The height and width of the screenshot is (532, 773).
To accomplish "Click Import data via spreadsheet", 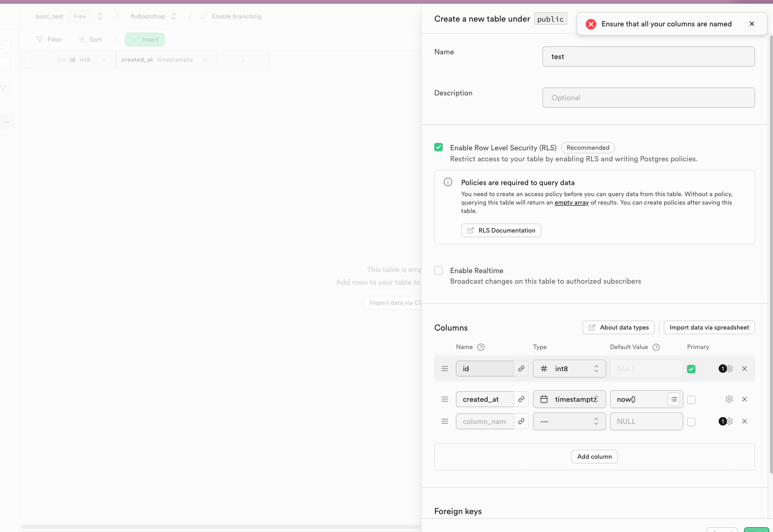I will pyautogui.click(x=709, y=327).
